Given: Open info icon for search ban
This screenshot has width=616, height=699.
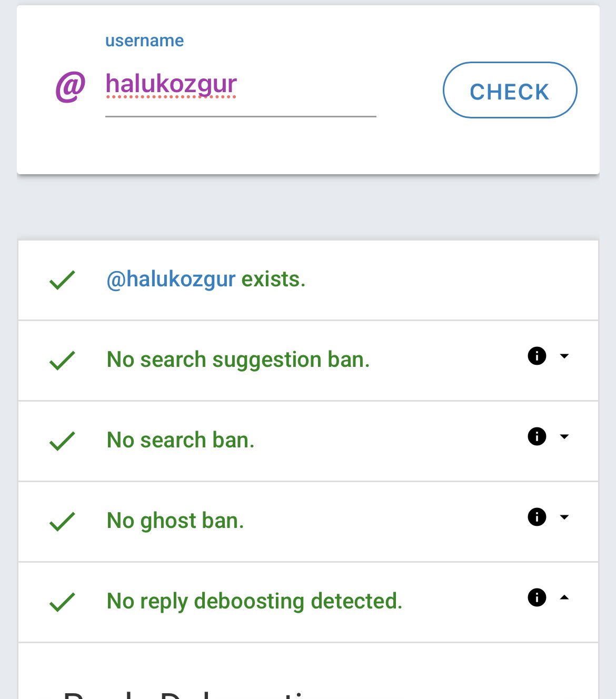Looking at the screenshot, I should (x=536, y=436).
